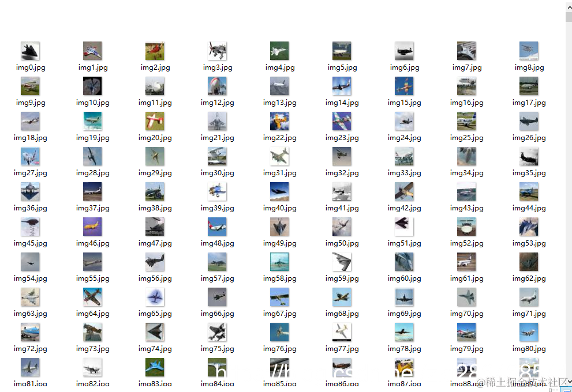Click the img58.jpg thumbnail icon

(280, 262)
